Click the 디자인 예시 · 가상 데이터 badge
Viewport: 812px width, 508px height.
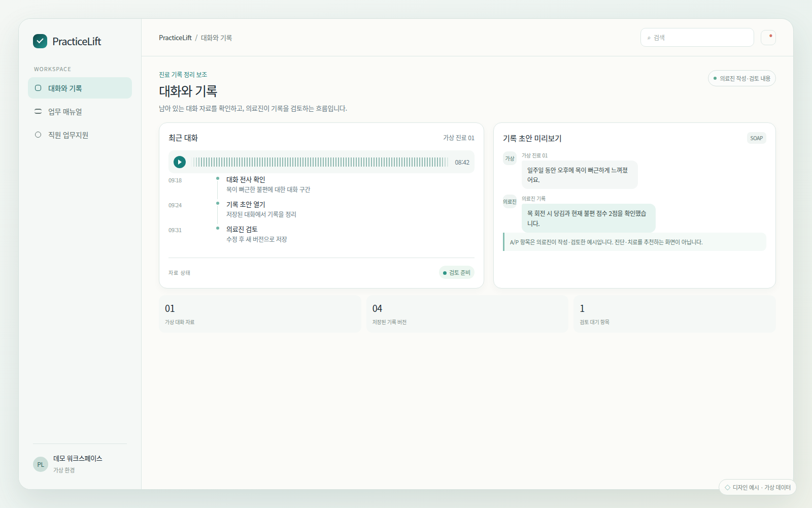point(757,487)
